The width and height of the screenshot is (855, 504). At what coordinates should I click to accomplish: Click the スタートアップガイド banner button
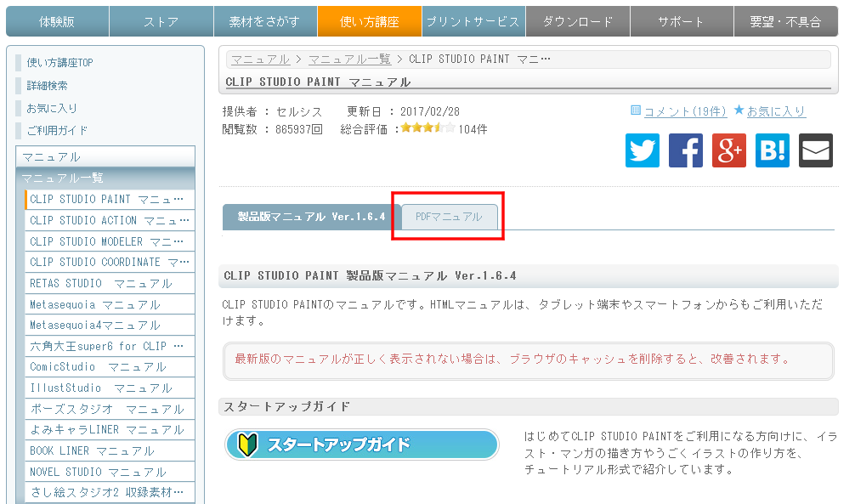[362, 445]
